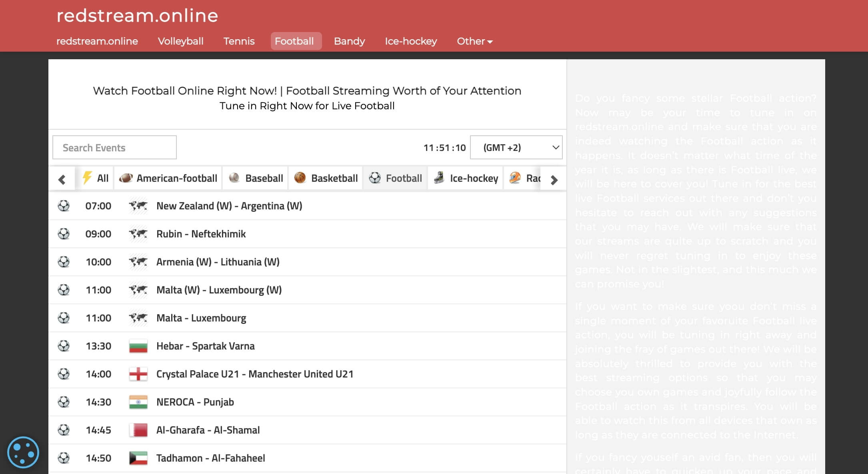The image size is (868, 474).
Task: Click the Bulgarian flag beside Hebar match
Action: coord(138,346)
